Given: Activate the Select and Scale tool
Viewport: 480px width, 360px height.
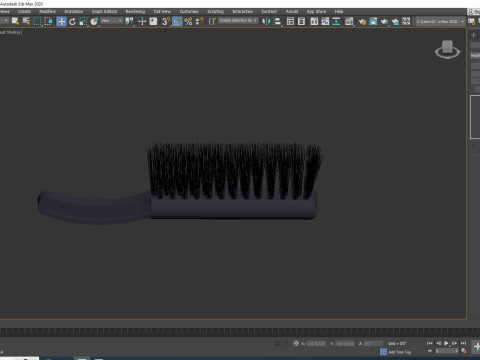Looking at the screenshot, I should click(83, 21).
